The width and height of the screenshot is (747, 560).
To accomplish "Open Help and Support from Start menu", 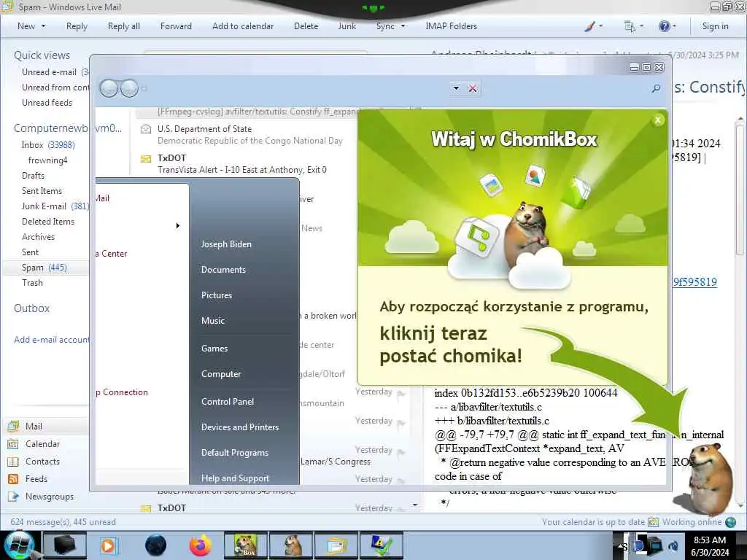I will pyautogui.click(x=235, y=478).
